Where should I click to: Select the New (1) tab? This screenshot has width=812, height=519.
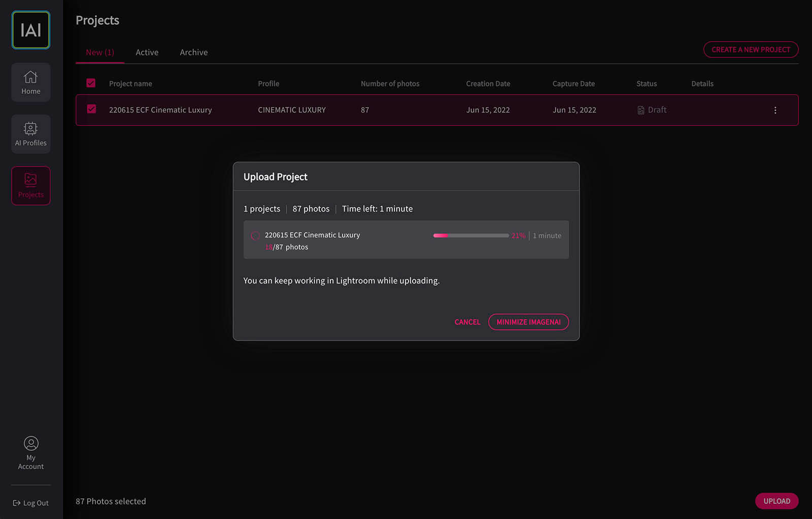(x=100, y=52)
